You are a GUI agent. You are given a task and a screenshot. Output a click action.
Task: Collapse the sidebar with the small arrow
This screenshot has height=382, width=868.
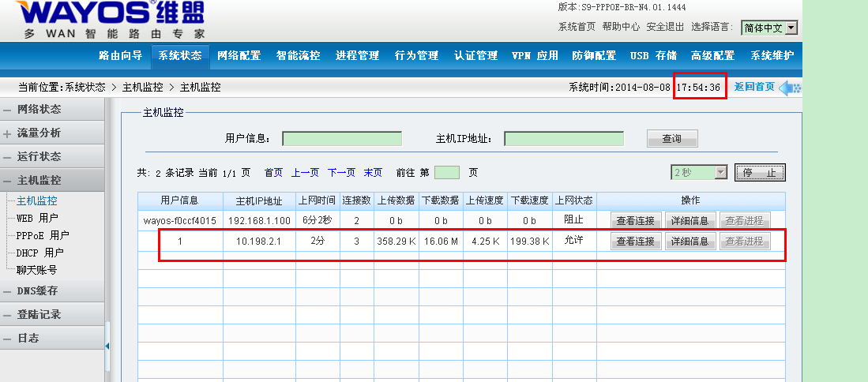[107, 345]
